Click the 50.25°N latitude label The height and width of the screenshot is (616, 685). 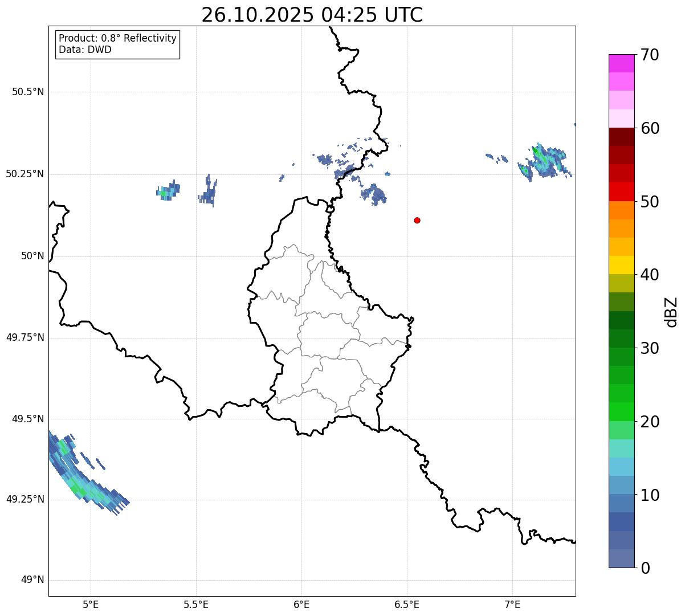click(25, 174)
